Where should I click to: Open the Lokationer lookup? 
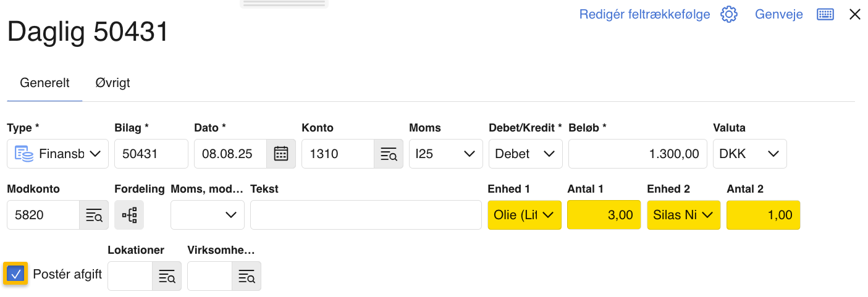tap(167, 276)
